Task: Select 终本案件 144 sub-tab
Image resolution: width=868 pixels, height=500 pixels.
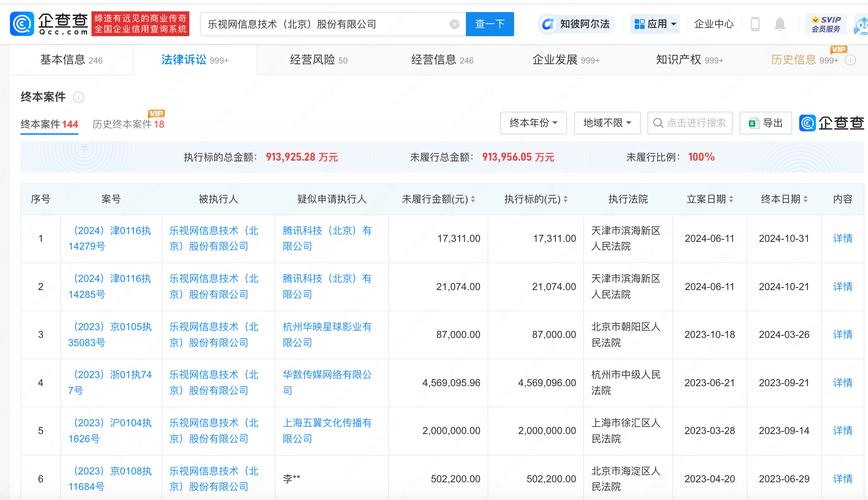Action: point(49,124)
